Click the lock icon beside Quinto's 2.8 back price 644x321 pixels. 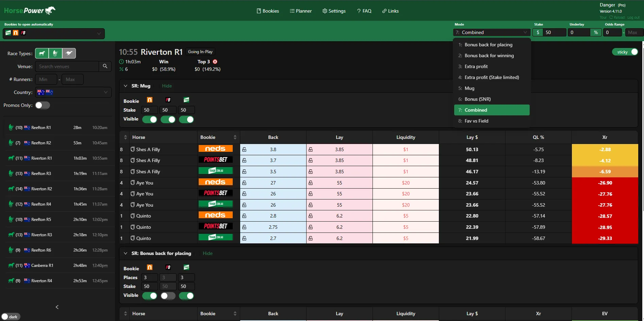click(x=245, y=215)
